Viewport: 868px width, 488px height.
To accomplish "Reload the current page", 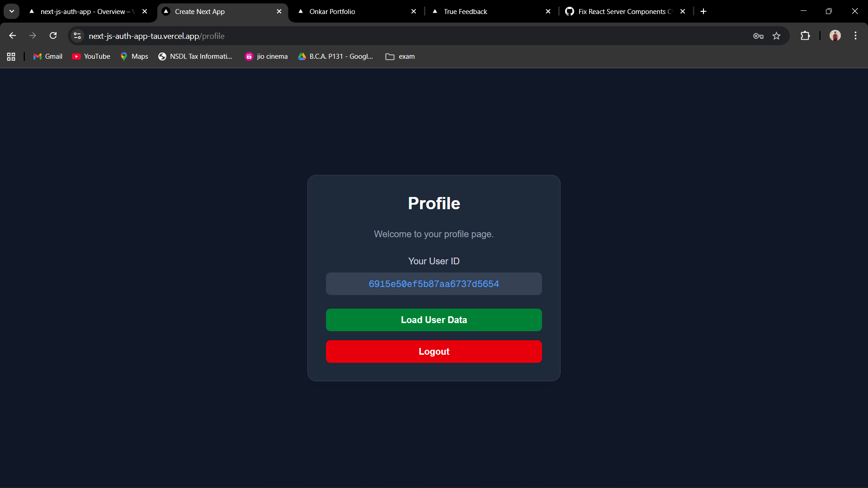I will point(53,36).
